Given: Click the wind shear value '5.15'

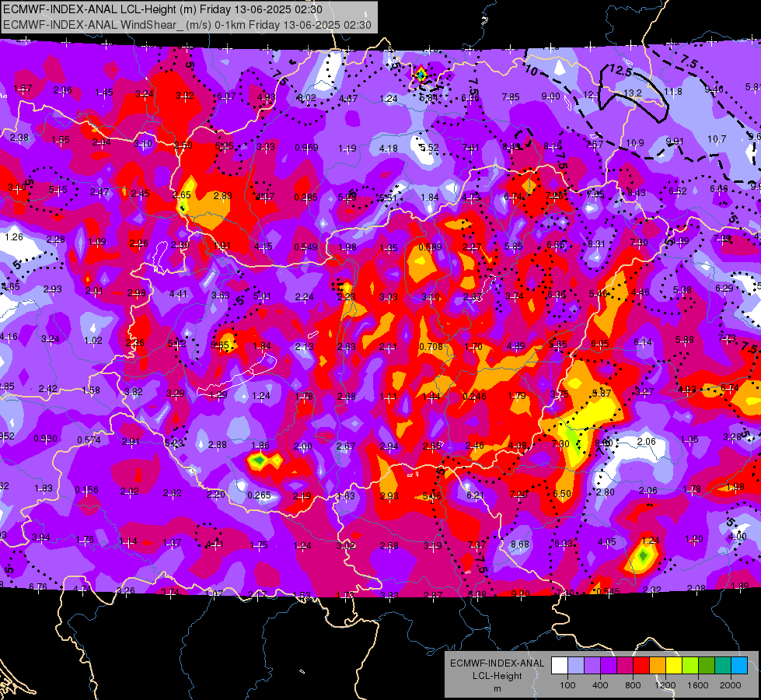Looking at the screenshot, I should pos(58,190).
